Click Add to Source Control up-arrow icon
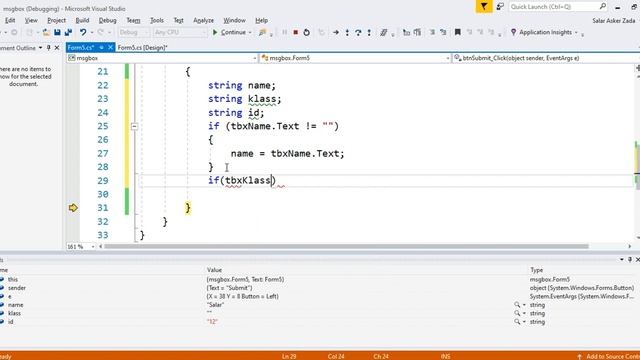Screen dimensions: 640x360 click(579, 357)
